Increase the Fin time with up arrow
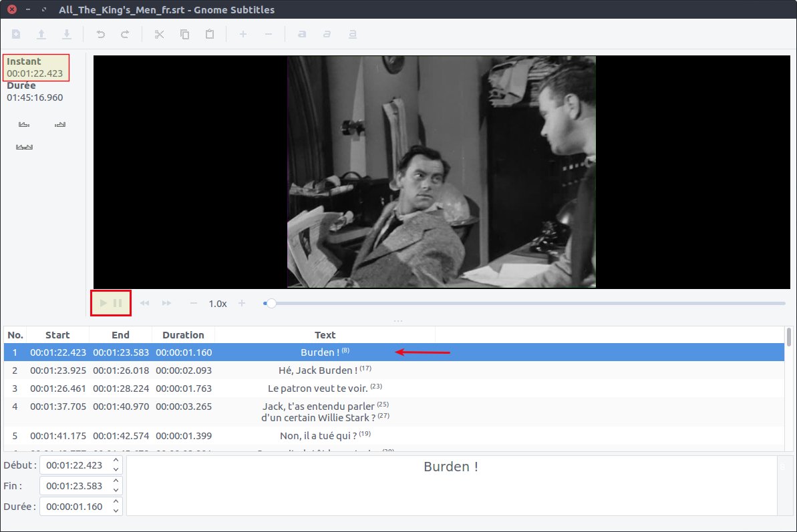The height and width of the screenshot is (532, 797). 116,481
